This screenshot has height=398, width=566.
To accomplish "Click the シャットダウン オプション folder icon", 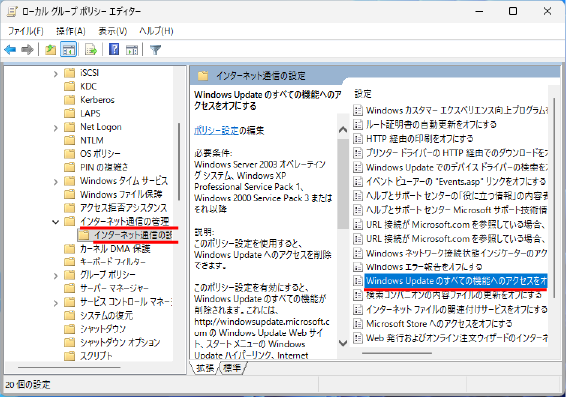I will tap(69, 342).
